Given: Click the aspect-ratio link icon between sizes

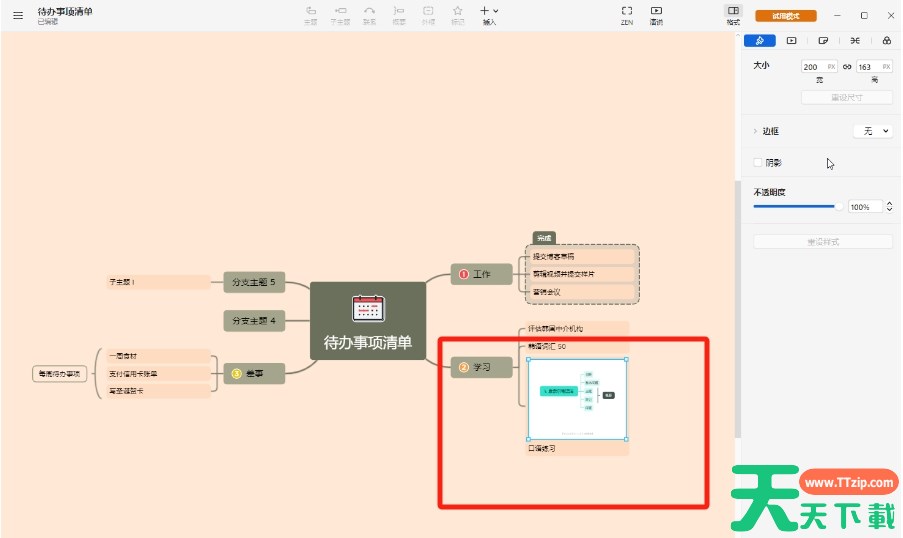Looking at the screenshot, I should [x=847, y=67].
